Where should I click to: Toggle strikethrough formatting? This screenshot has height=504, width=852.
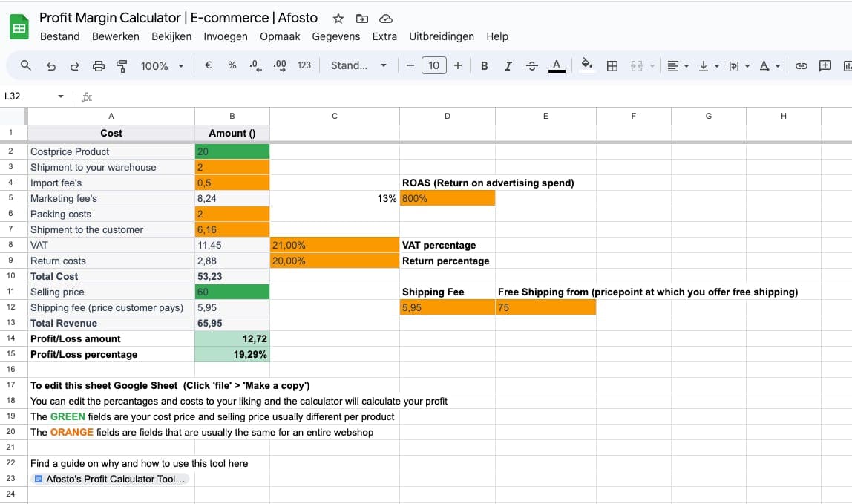[532, 66]
